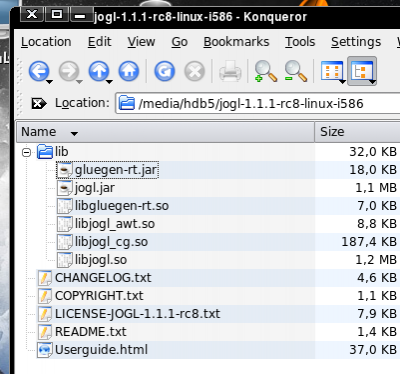This screenshot has height=374, width=400.
Task: Open the Tools menu
Action: tap(300, 42)
